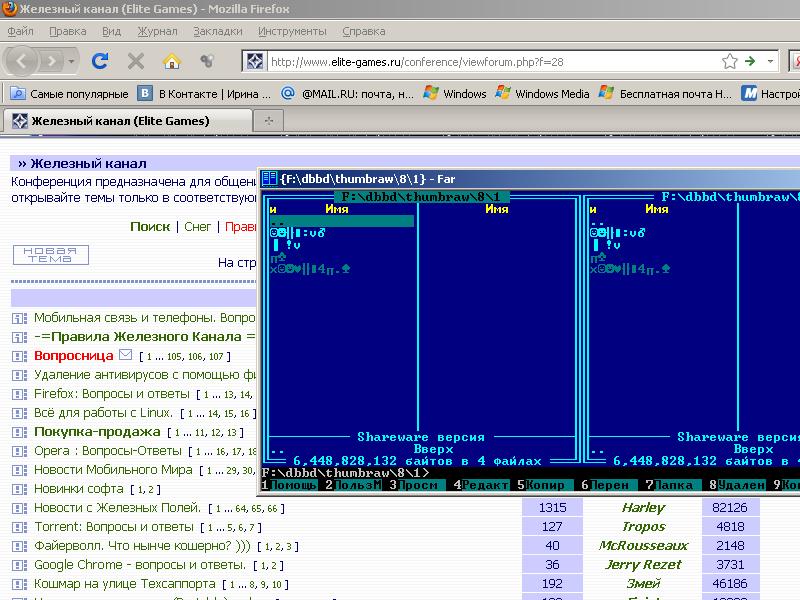Open a new tab with the tab button
This screenshot has height=600, width=800.
pos(268,121)
